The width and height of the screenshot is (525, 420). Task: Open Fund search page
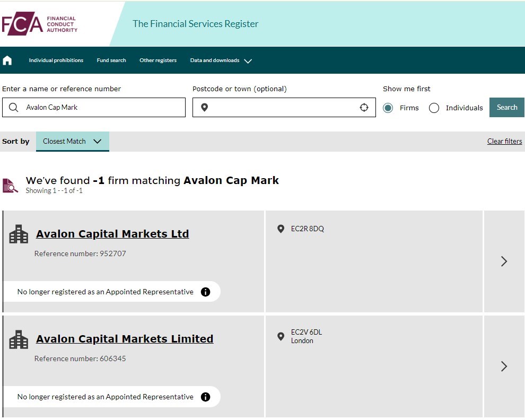[x=111, y=60]
